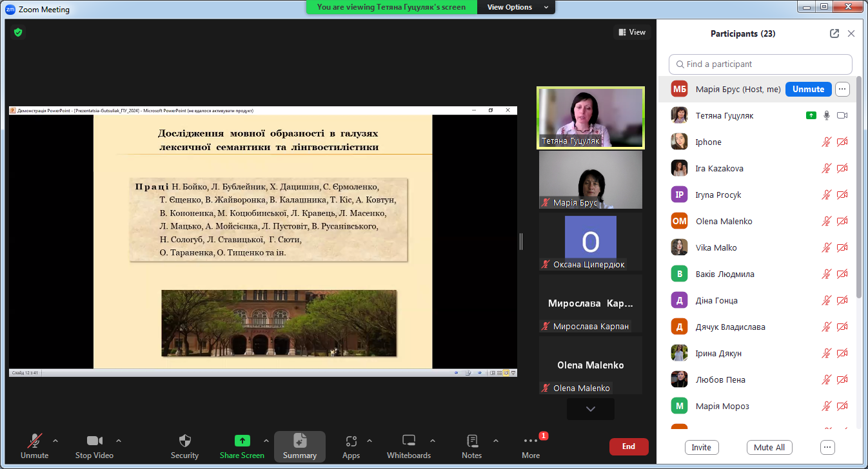This screenshot has height=469, width=868.
Task: Toggle the muted mic icon for Ira Kazakova
Action: 826,168
